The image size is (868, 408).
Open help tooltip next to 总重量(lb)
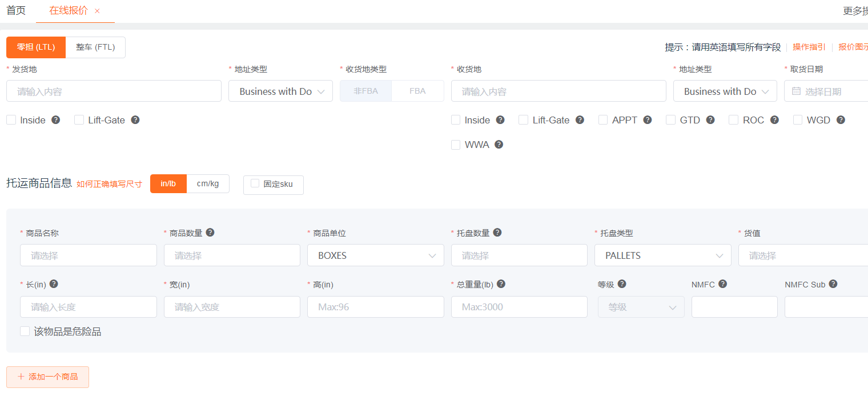pos(501,284)
